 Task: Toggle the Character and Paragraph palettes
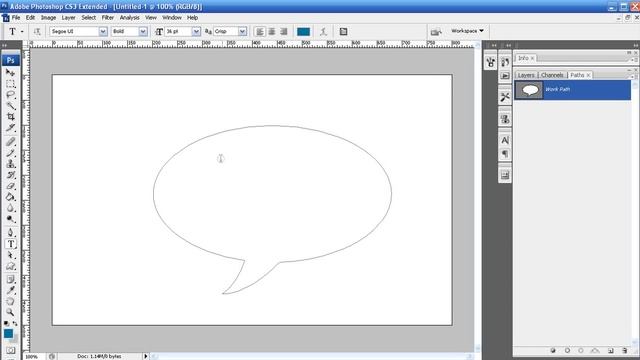pyautogui.click(x=343, y=31)
